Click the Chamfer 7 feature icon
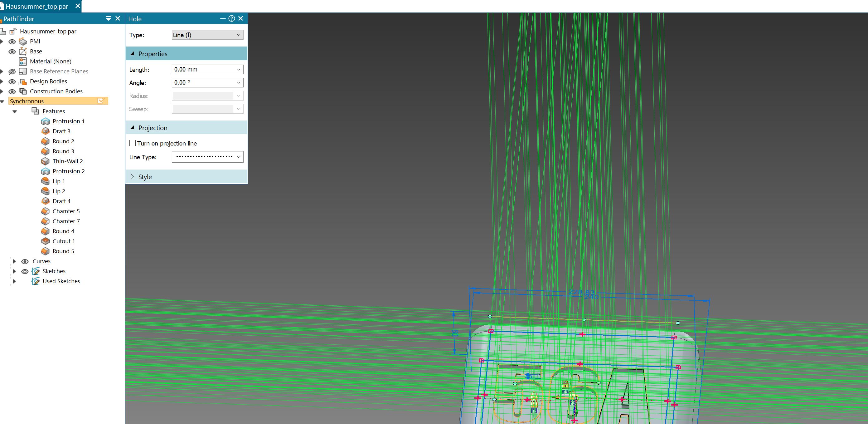 [x=46, y=221]
